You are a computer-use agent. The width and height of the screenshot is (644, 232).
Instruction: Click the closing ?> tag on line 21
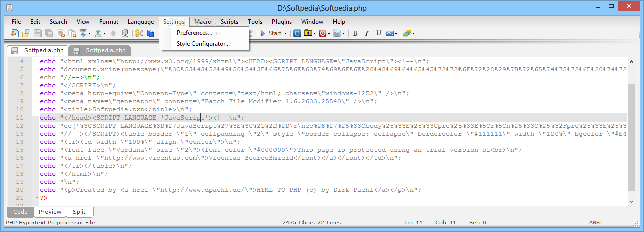[x=44, y=198]
